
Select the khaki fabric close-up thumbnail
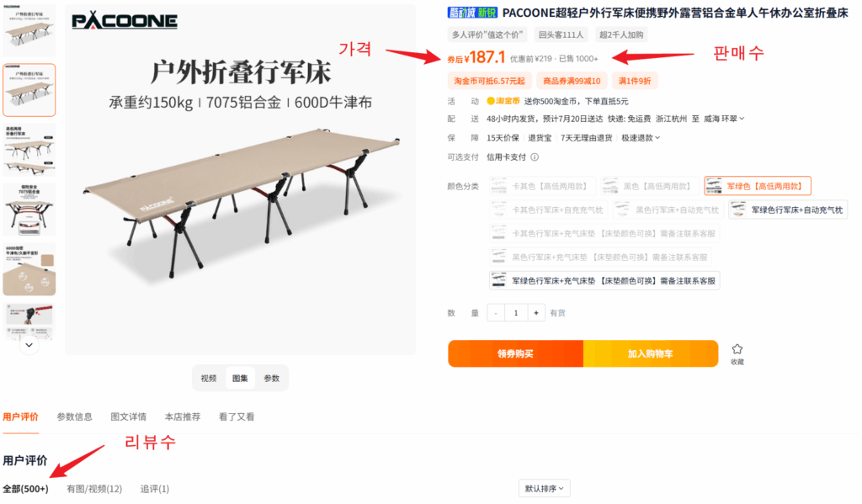[x=29, y=269]
